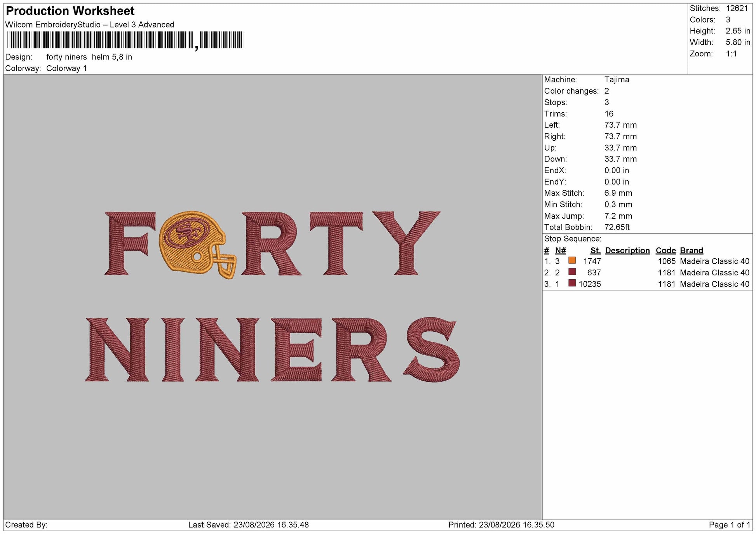Click the 'Brand' column header
756x534 pixels.
tap(692, 250)
